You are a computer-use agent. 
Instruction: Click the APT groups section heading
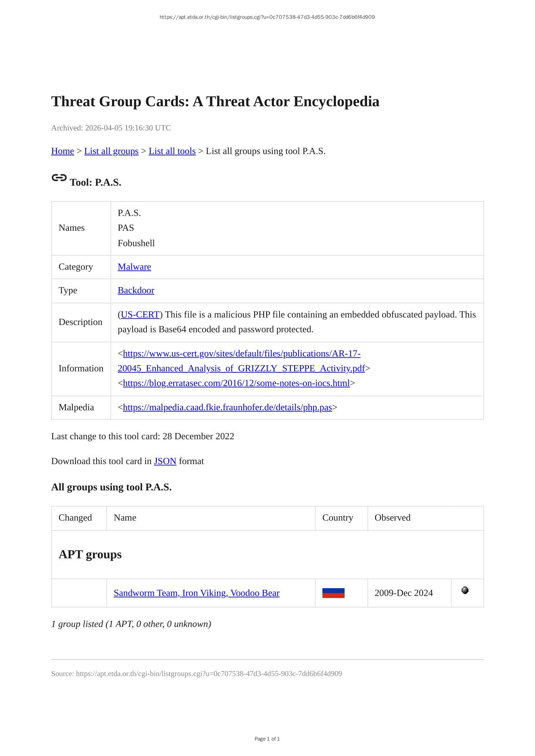click(90, 555)
